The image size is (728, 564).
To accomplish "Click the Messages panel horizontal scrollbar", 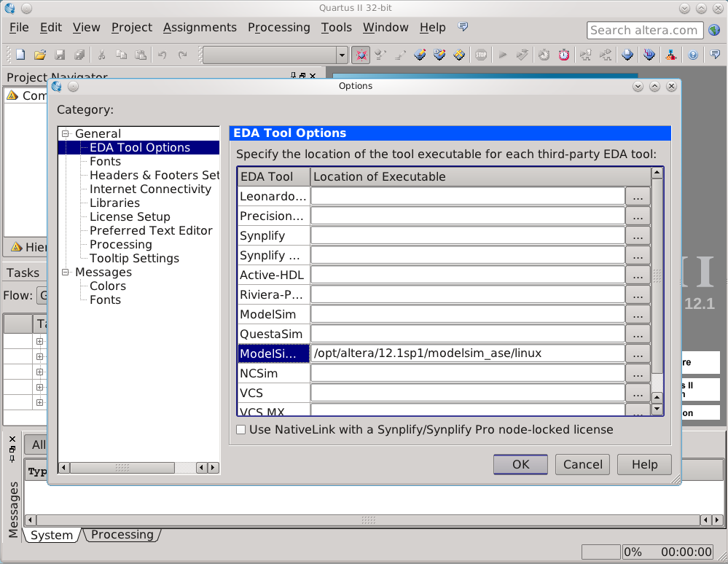I will click(x=368, y=520).
